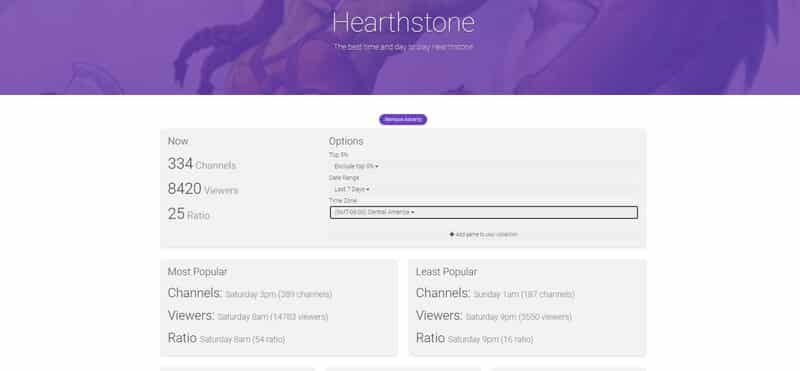This screenshot has height=371, width=800.
Task: Click Saturday 9pm 5550 viewers entry
Action: tap(518, 317)
